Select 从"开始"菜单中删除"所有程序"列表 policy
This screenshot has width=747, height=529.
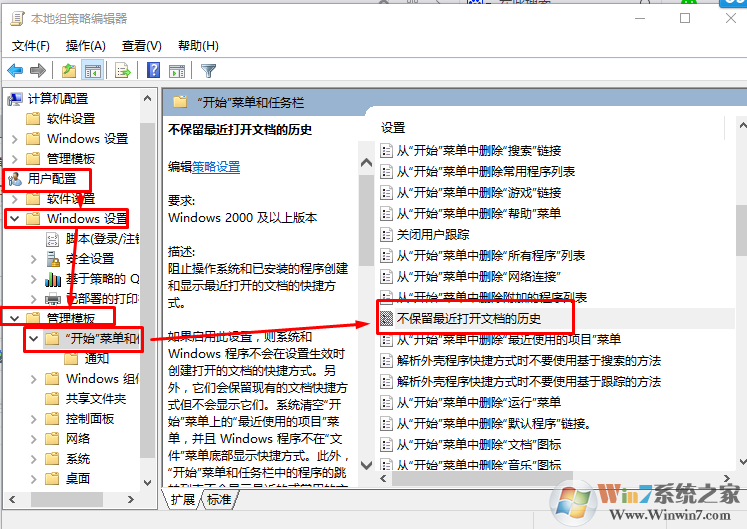pos(491,255)
